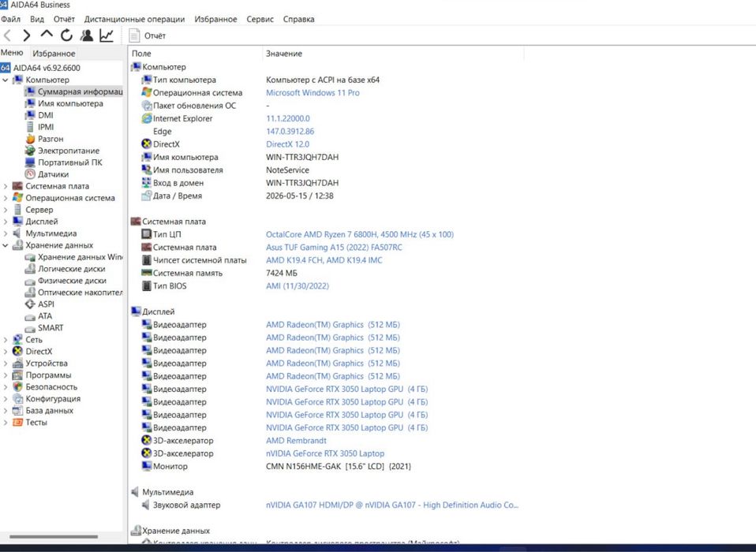Expand the DirectX tree node
756x552 pixels.
6,352
